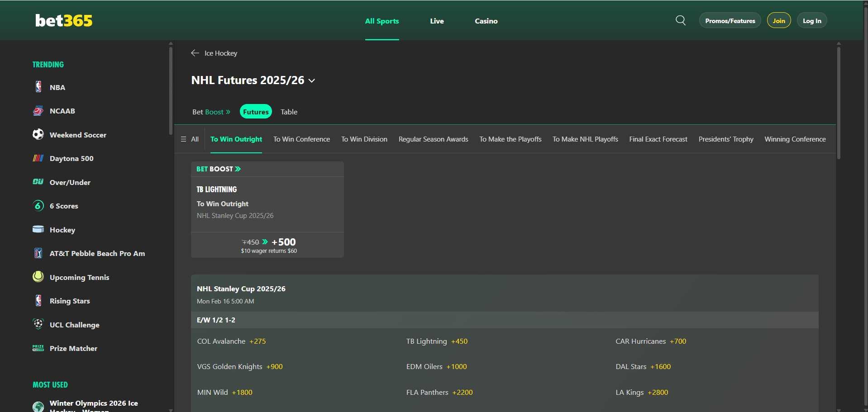Switch to the To Win Conference tab

[x=301, y=139]
